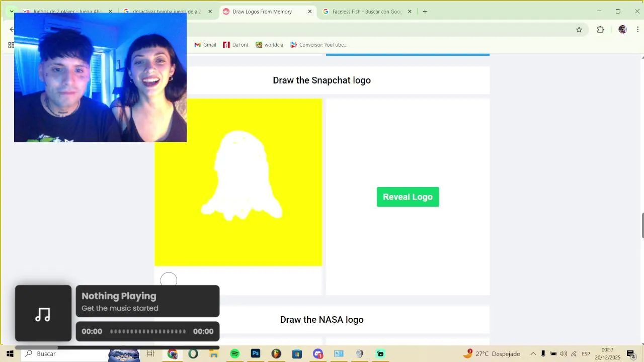This screenshot has height=362, width=644.
Task: Click the music note album art tile
Action: tap(43, 314)
